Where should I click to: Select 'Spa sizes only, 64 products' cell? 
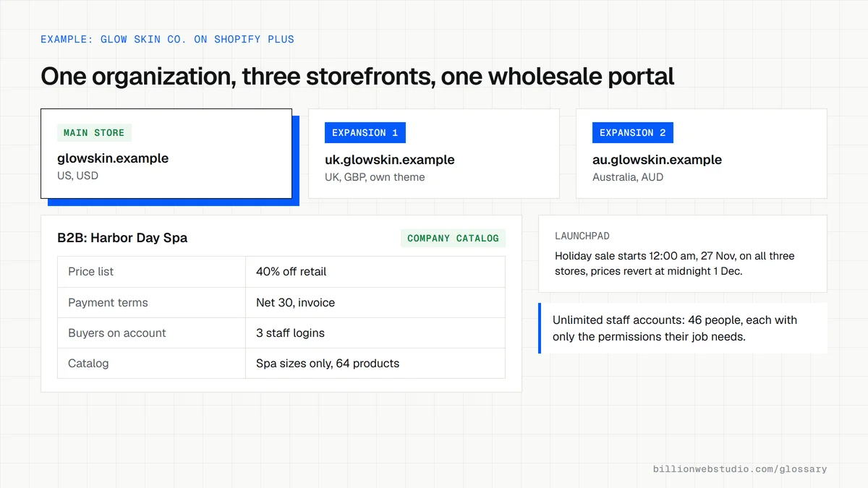375,363
